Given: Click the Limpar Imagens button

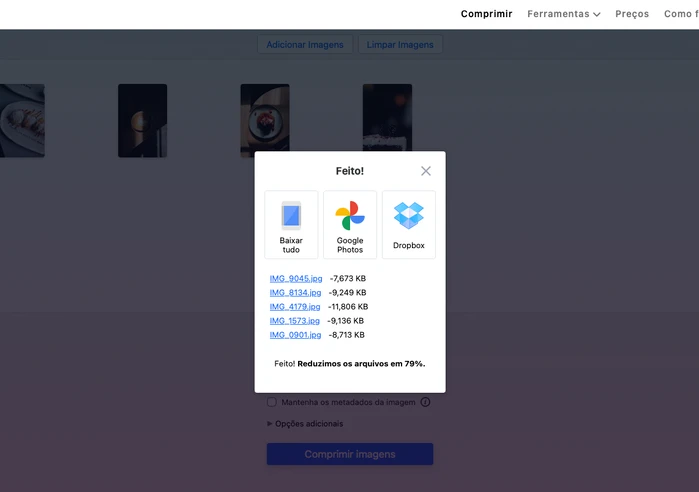Looking at the screenshot, I should pos(400,45).
